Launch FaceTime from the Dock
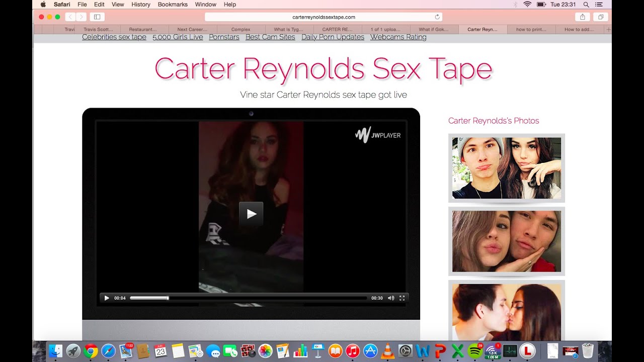This screenshot has width=644, height=362. point(230,351)
